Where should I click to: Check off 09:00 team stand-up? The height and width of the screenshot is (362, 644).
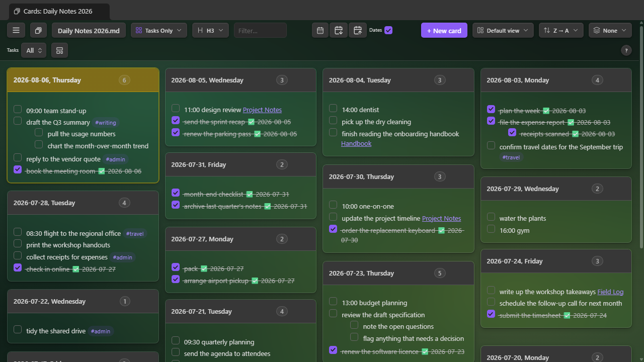click(x=18, y=109)
